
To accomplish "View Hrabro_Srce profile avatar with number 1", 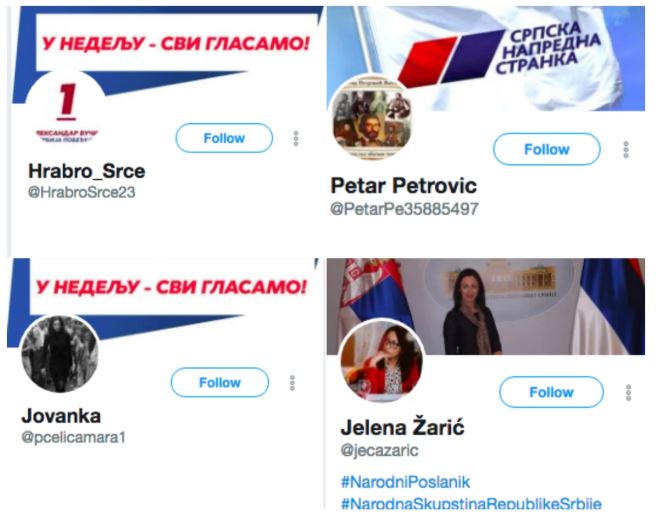I will pos(66,112).
